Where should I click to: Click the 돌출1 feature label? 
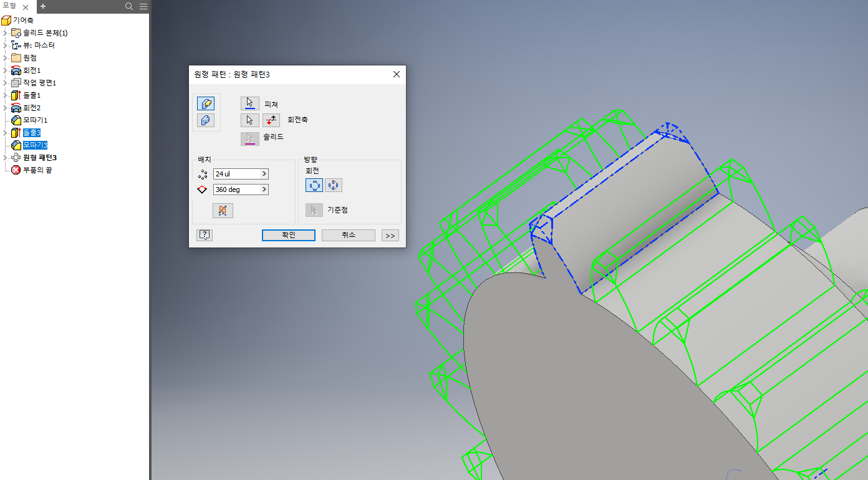[x=32, y=95]
